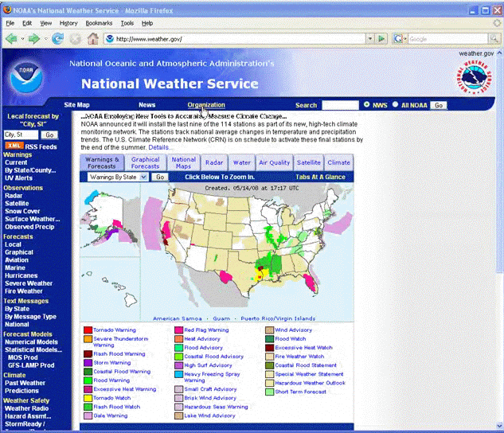This screenshot has height=433, width=504.
Task: Open the search engine selector dropdown
Action: 405,39
